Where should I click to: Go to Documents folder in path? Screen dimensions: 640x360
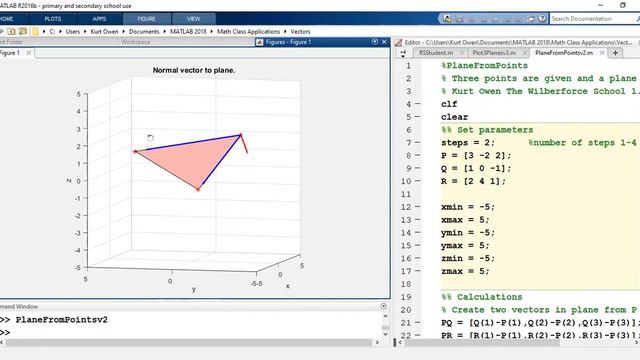[144, 31]
